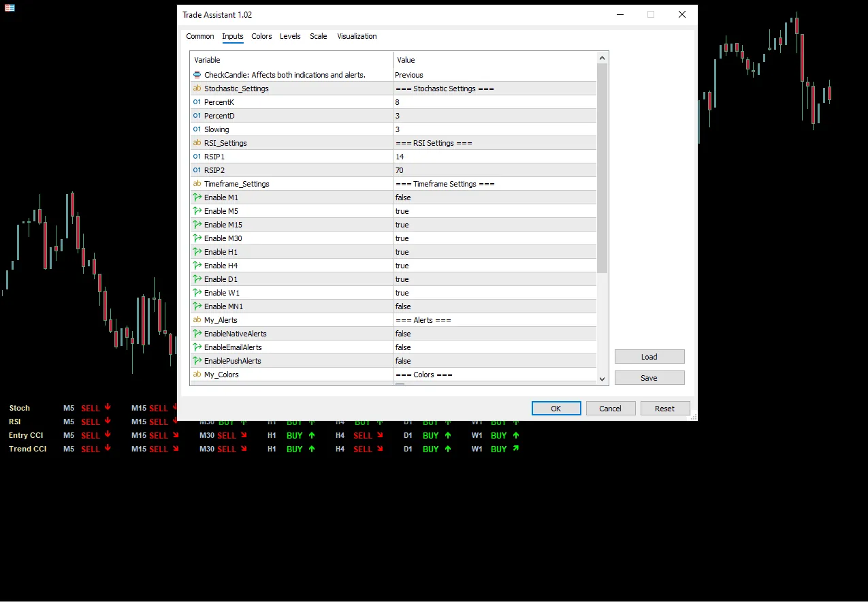Toggle Enable MN1 value false
868x602 pixels.
click(x=494, y=306)
